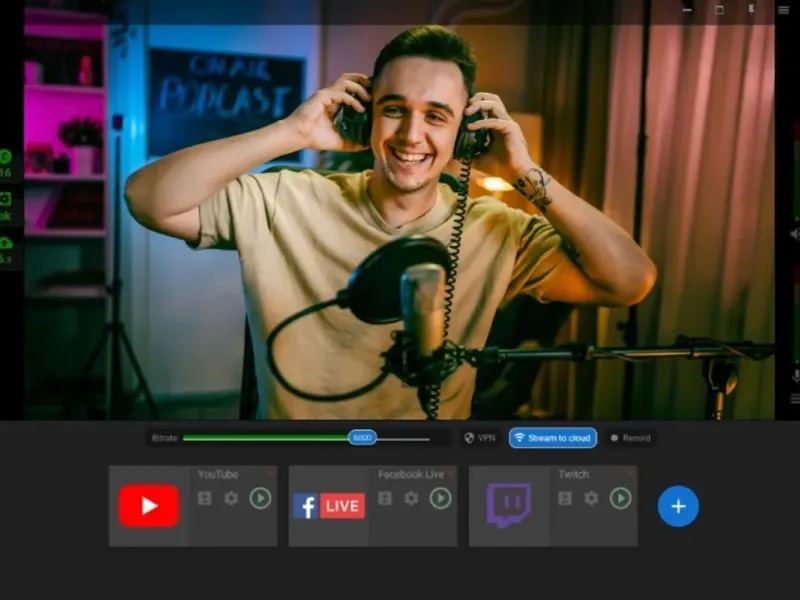Click the Bitrate slider handle showing 6000

point(362,438)
